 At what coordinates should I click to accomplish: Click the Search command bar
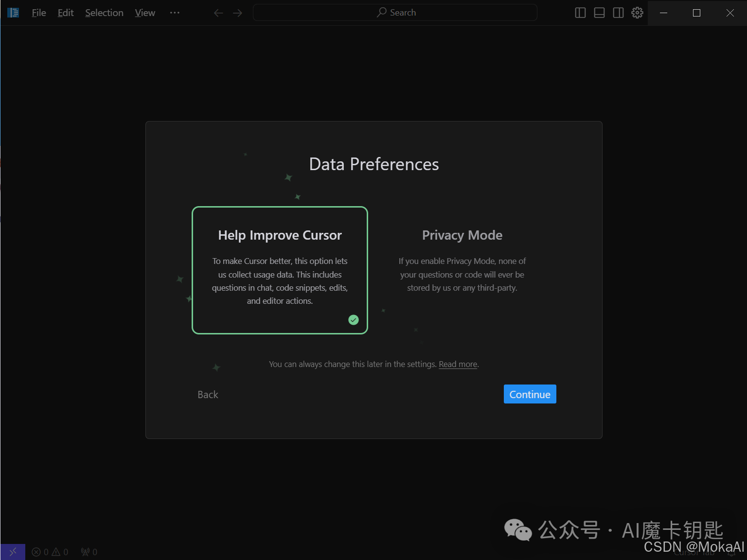coord(395,13)
